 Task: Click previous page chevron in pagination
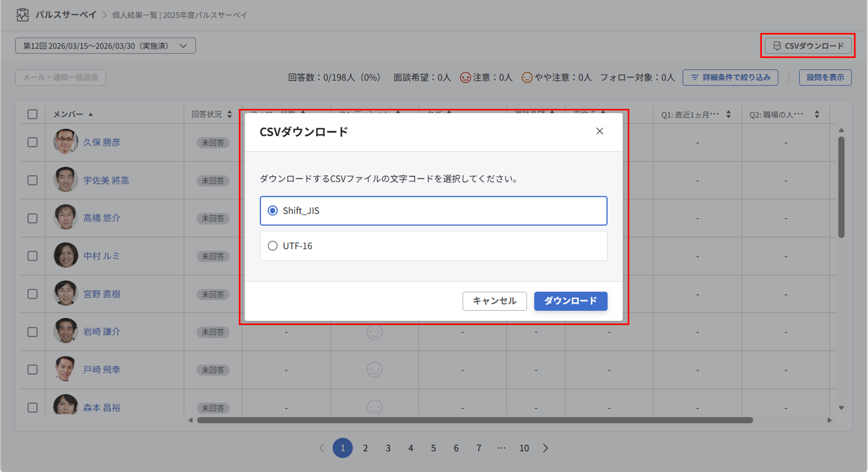pyautogui.click(x=322, y=448)
